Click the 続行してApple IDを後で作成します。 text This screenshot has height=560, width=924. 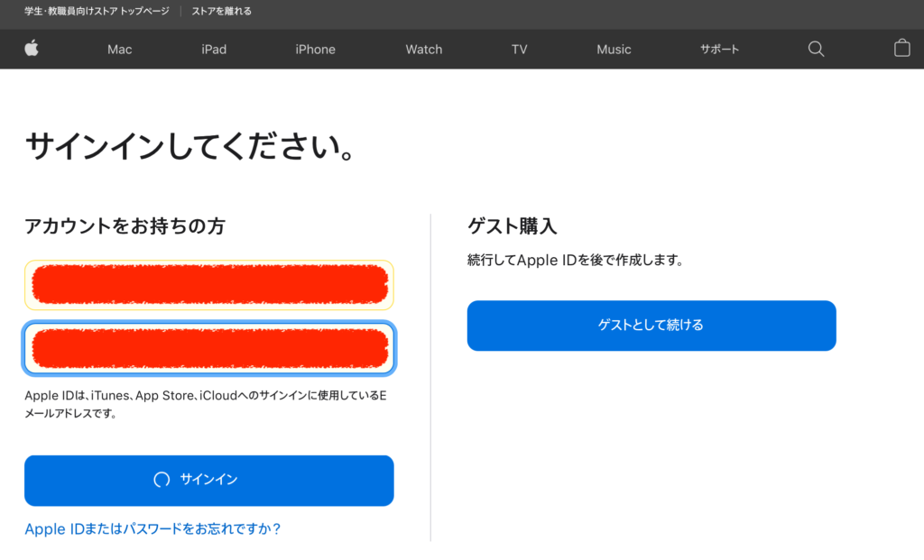(576, 260)
